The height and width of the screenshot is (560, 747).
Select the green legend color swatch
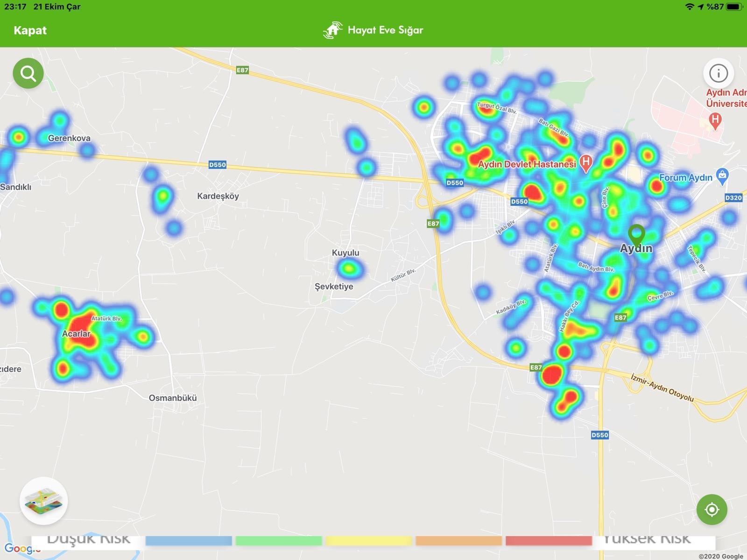tap(279, 541)
